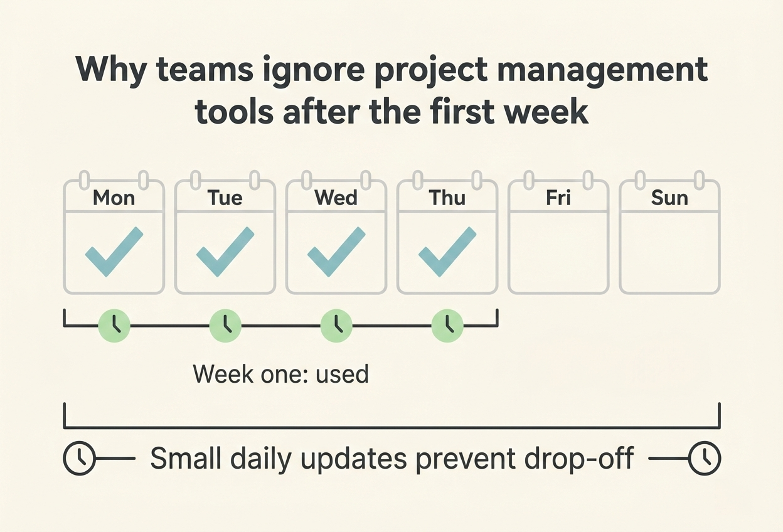Click the green clock icon under Wednesday

point(336,325)
